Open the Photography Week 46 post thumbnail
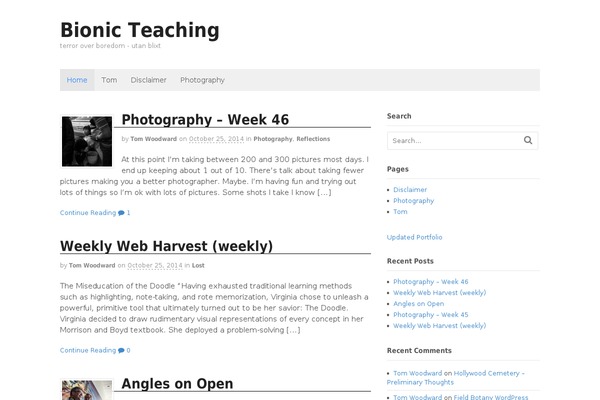Screen dimensions: 600x400 [x=87, y=141]
